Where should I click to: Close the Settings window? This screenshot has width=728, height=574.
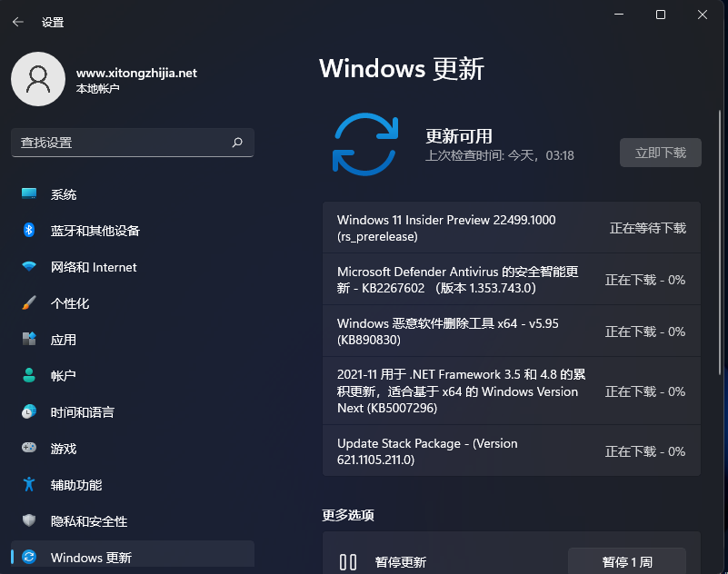click(702, 15)
